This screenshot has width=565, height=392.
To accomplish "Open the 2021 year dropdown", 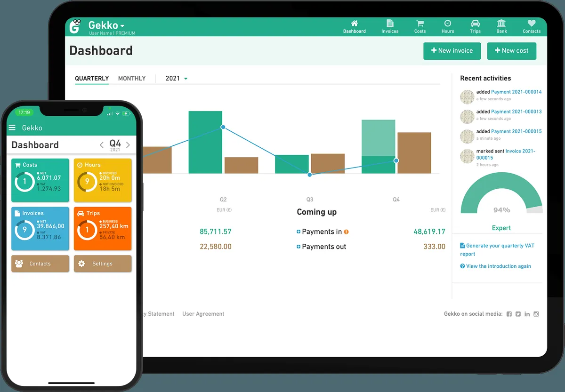I will pos(177,79).
